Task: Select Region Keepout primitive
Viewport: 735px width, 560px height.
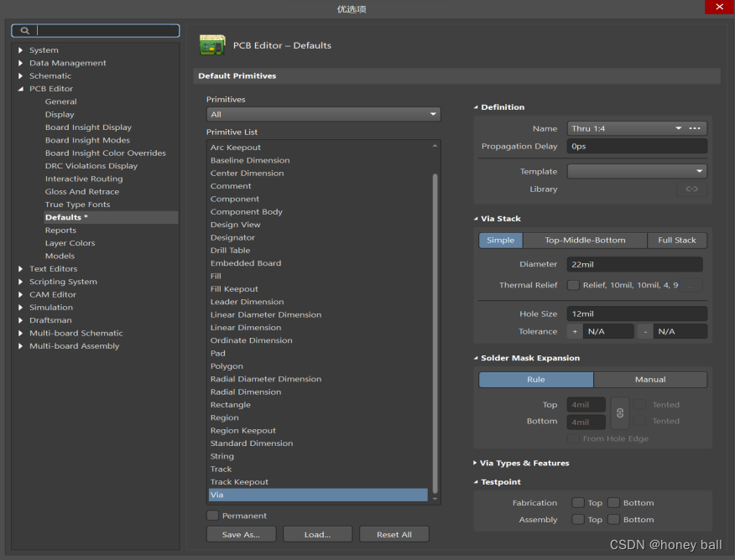Action: pyautogui.click(x=318, y=430)
